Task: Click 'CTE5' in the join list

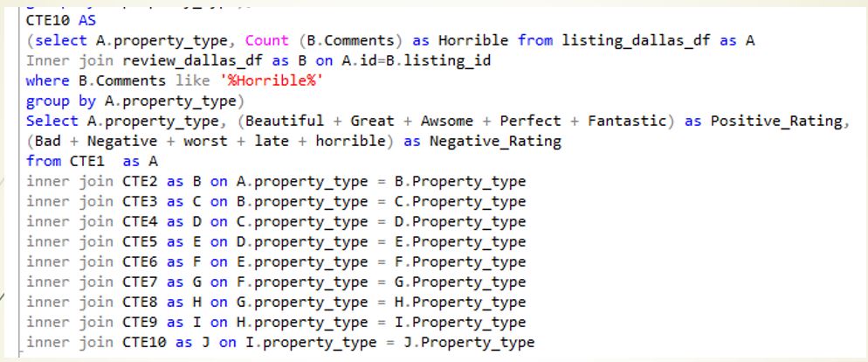Action: click(x=140, y=241)
